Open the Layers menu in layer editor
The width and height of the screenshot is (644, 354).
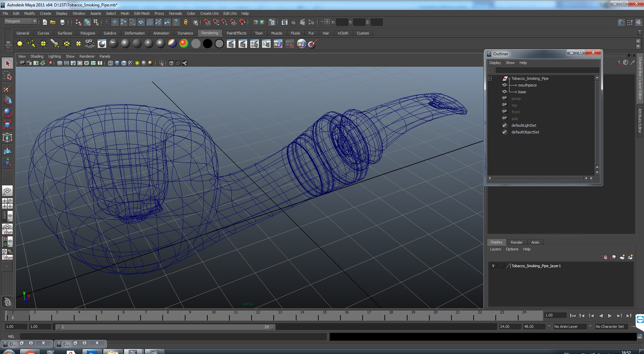[x=495, y=249]
